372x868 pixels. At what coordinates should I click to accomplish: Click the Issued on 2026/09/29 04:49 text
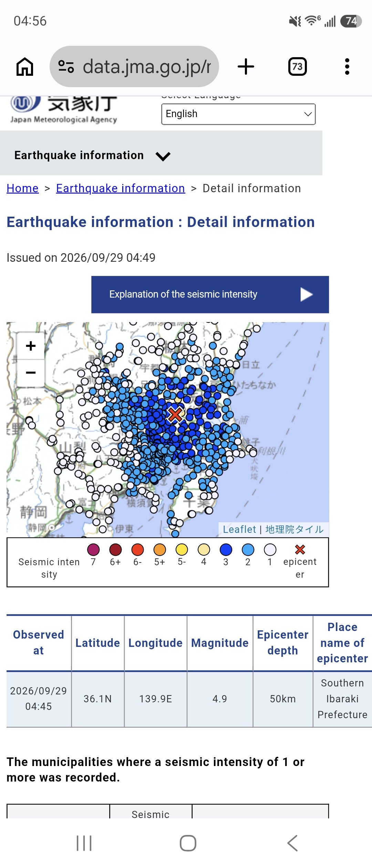81,258
